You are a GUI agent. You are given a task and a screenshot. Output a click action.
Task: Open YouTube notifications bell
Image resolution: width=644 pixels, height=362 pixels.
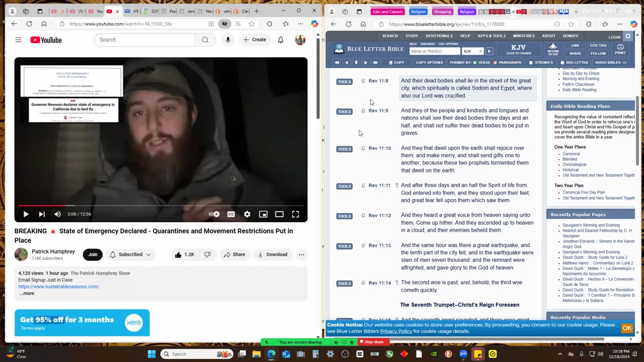(x=281, y=40)
